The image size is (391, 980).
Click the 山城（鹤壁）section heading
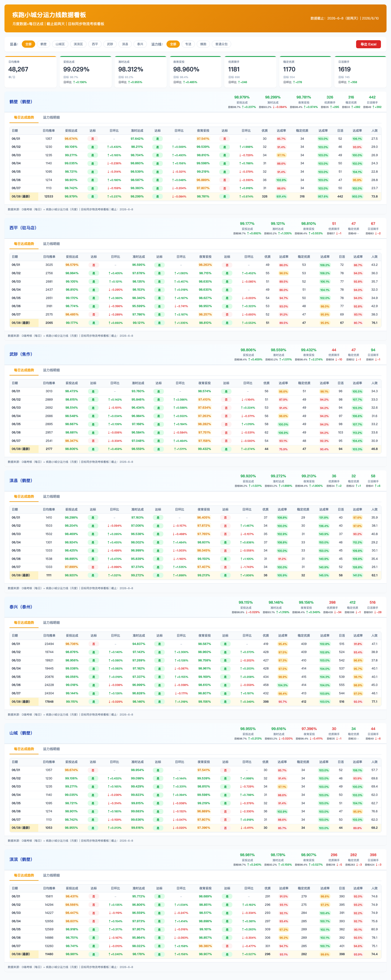(21, 733)
